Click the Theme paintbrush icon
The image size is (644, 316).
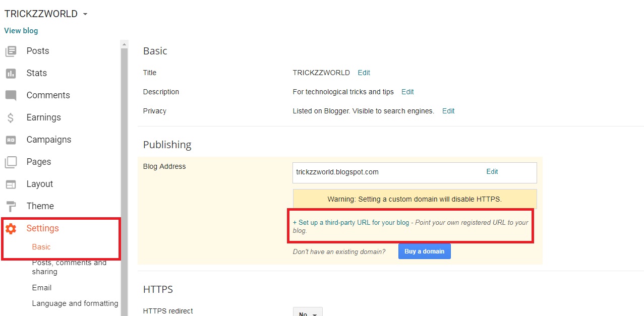11,206
